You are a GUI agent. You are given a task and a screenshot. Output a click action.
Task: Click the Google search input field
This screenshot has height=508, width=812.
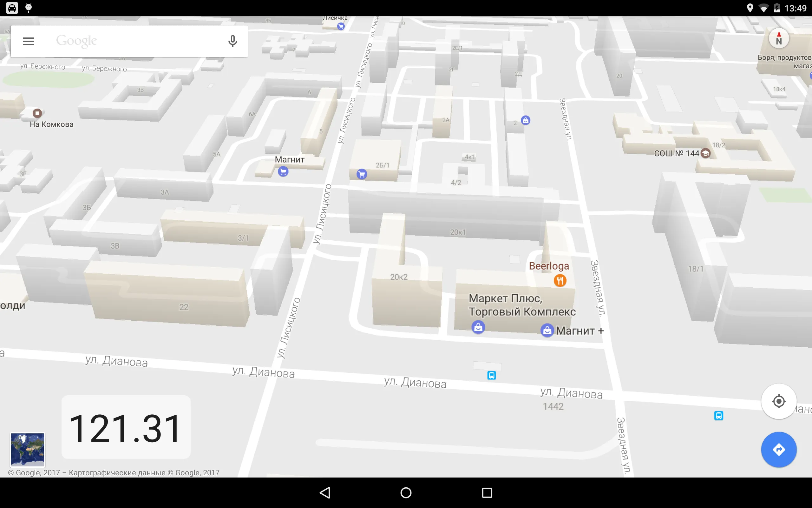[x=129, y=41]
